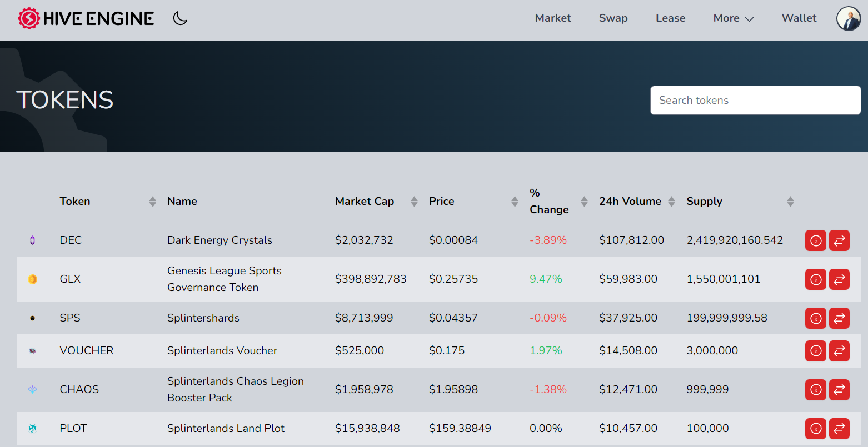Screen dimensions: 868x447
Task: Open trade for PLOT token
Action: [x=839, y=429]
